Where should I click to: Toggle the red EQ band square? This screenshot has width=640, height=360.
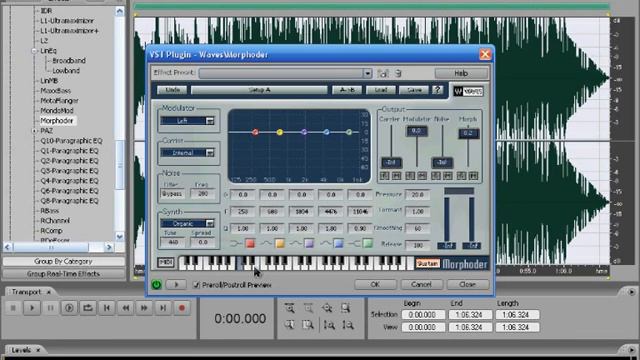tap(250, 244)
